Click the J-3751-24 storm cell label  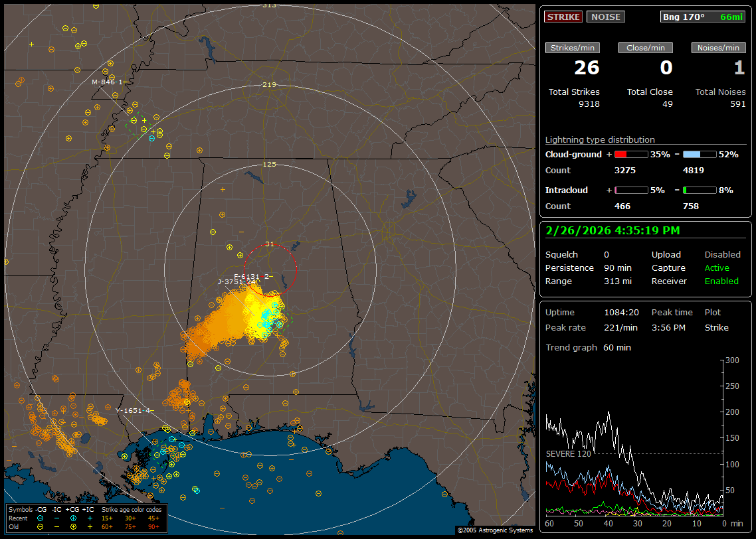pos(236,281)
